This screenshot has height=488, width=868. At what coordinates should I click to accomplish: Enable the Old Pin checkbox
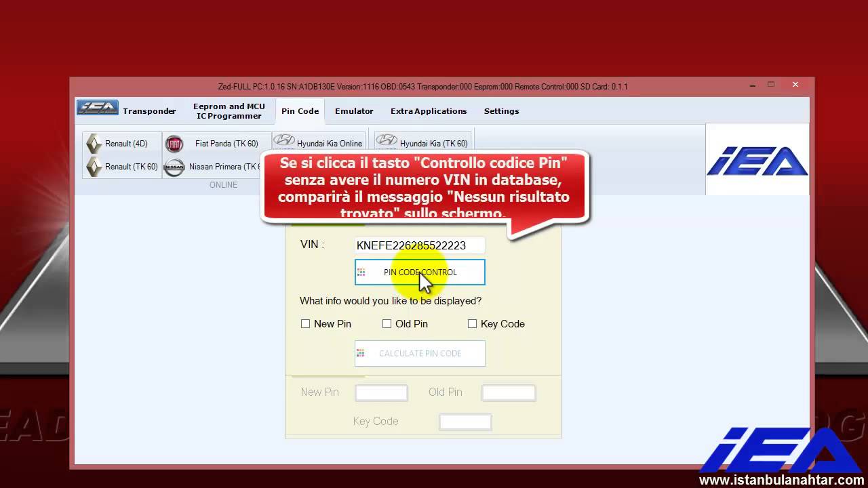pyautogui.click(x=387, y=324)
